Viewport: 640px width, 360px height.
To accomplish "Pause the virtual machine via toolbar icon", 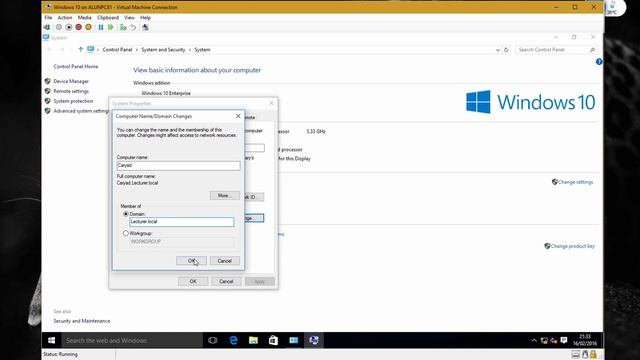I will [101, 27].
